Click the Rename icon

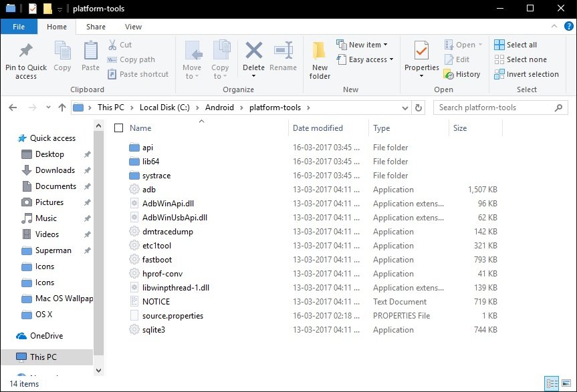click(283, 50)
